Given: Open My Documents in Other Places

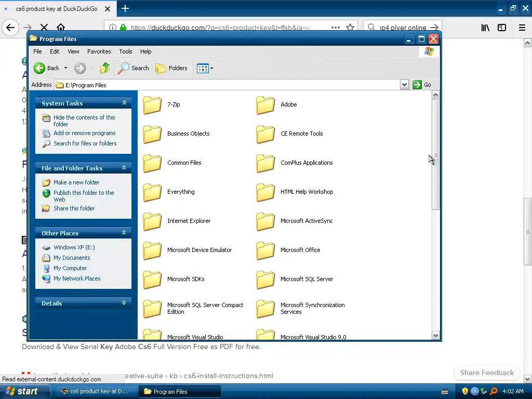Looking at the screenshot, I should tap(72, 258).
